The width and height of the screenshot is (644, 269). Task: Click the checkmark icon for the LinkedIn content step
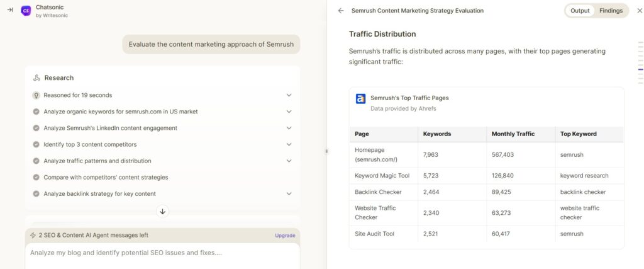[x=36, y=128]
